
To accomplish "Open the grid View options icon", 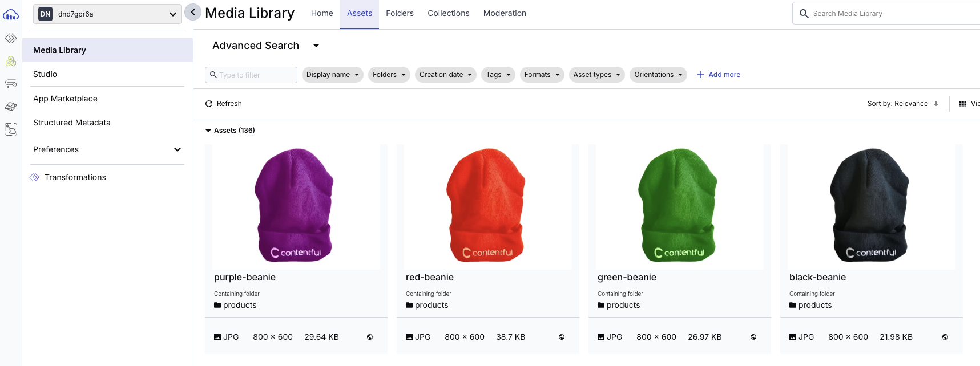I will tap(963, 104).
